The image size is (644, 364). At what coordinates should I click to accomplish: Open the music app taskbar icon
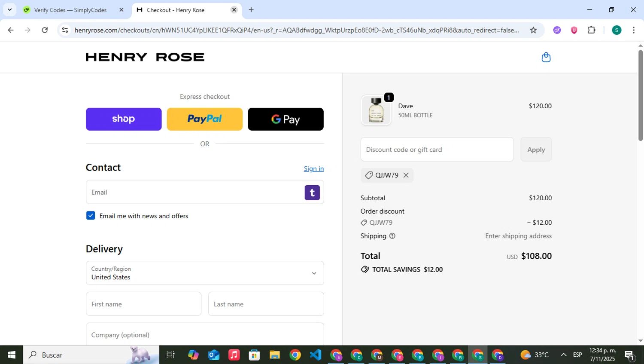(234, 355)
